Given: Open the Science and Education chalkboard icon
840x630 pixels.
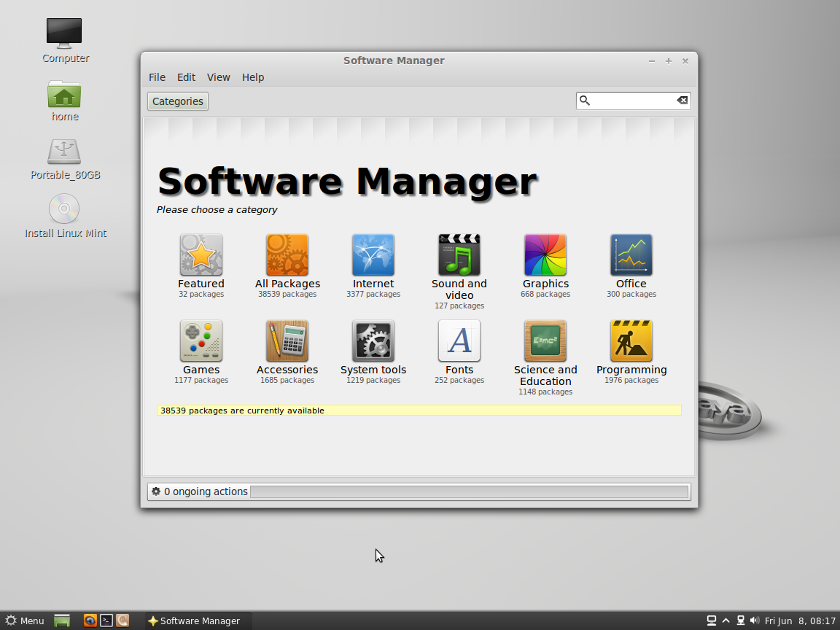Looking at the screenshot, I should pyautogui.click(x=545, y=341).
